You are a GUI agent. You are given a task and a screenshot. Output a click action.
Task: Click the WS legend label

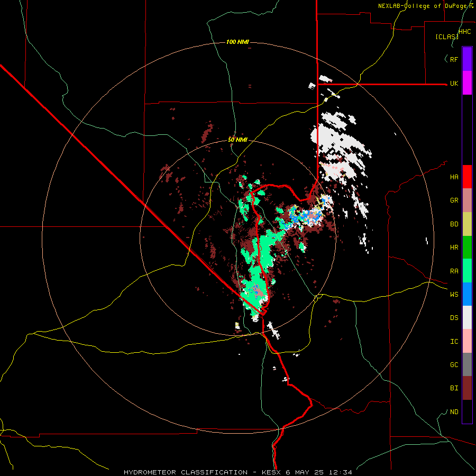pos(454,295)
